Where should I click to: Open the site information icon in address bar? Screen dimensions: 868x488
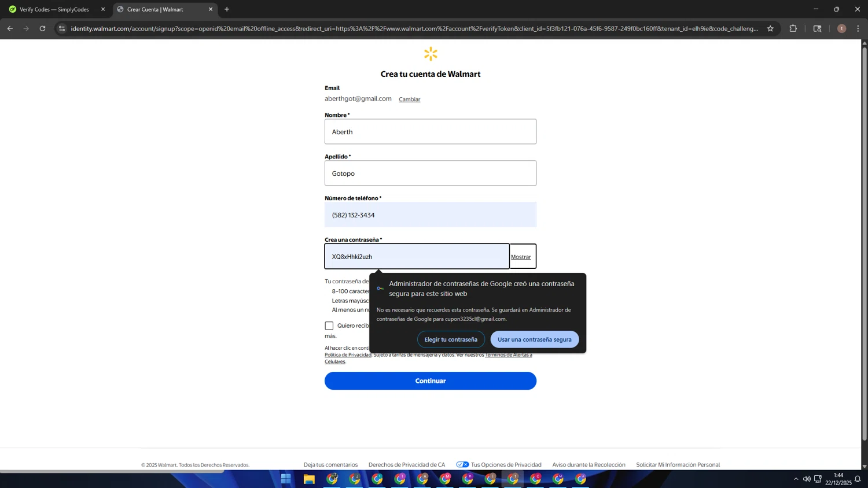click(62, 28)
